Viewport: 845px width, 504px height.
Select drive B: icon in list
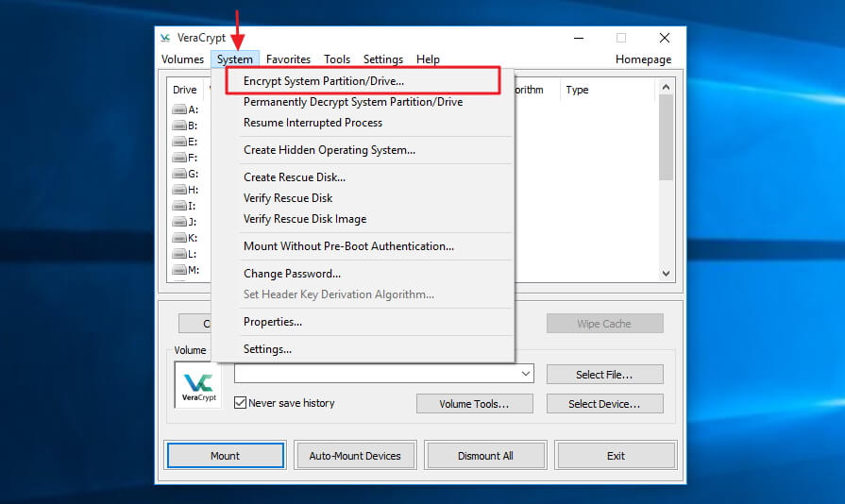[x=179, y=126]
